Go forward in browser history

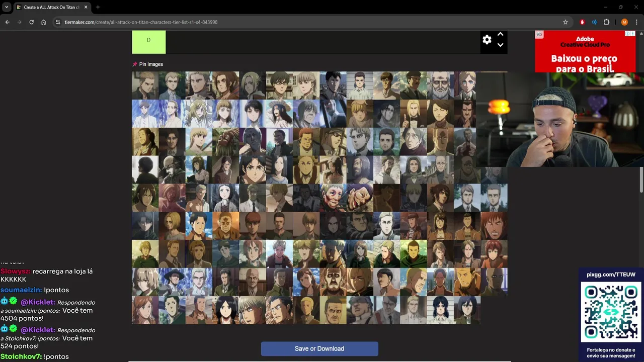point(19,22)
